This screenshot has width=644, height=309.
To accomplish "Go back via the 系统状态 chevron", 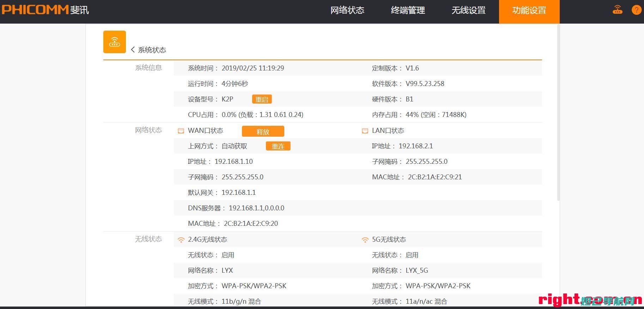I will tap(133, 50).
